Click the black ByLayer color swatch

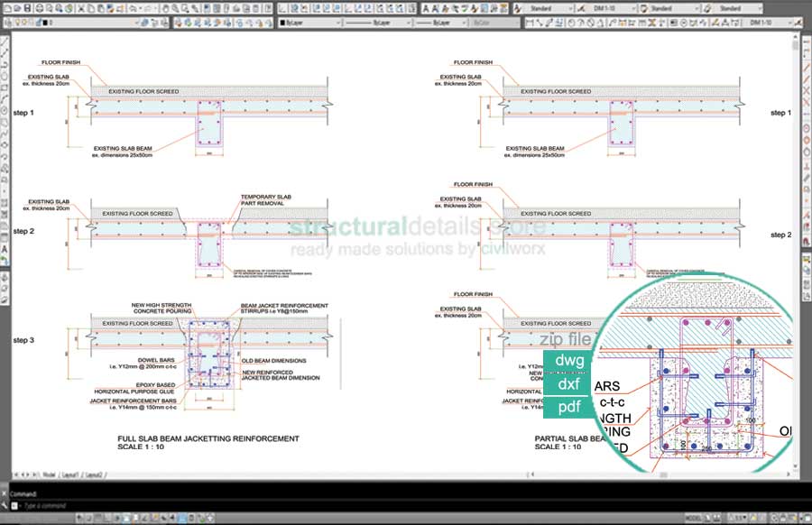(x=283, y=22)
